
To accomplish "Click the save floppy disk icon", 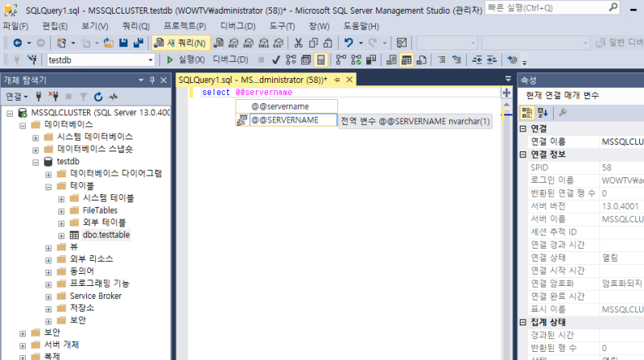I will coord(123,43).
